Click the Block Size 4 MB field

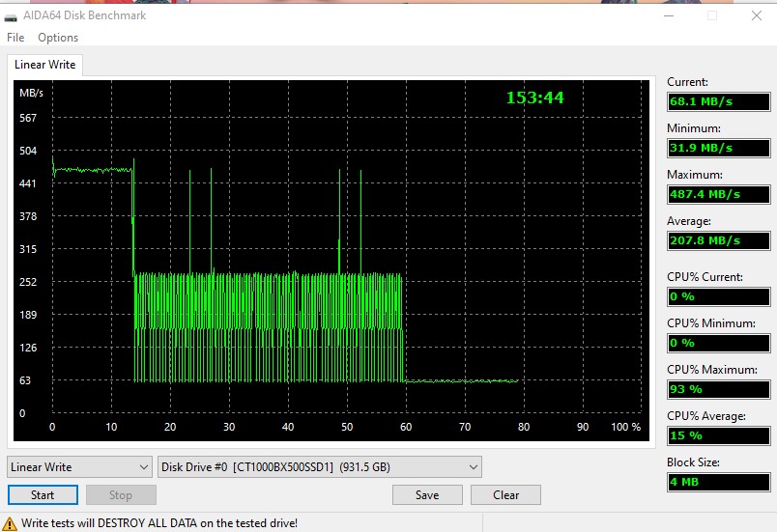(719, 482)
